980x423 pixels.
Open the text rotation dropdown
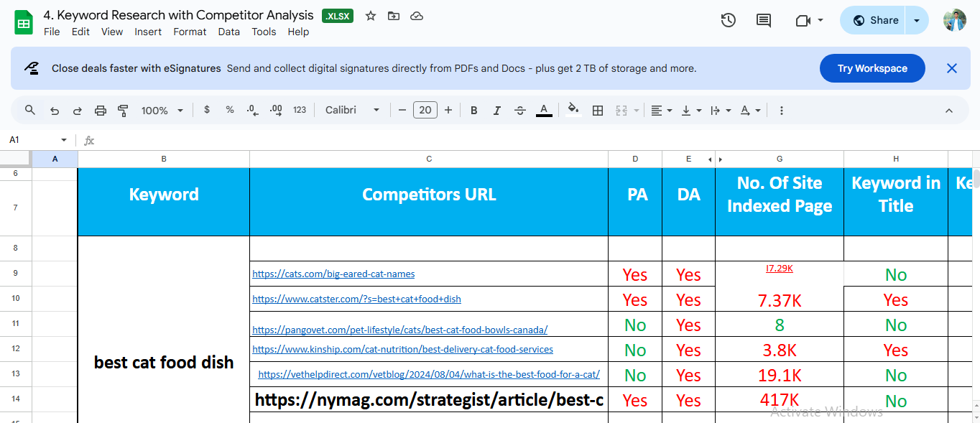750,110
